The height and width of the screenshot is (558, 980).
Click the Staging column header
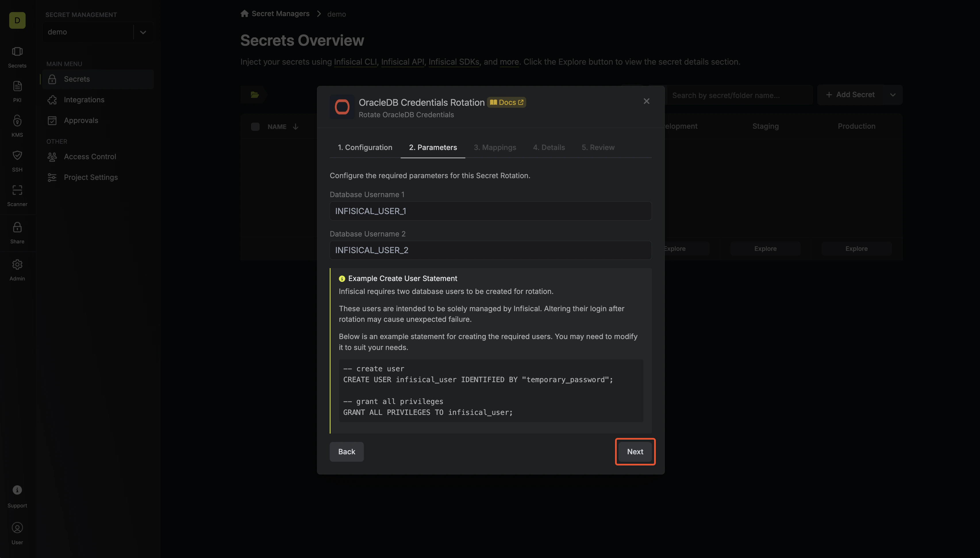click(x=765, y=126)
